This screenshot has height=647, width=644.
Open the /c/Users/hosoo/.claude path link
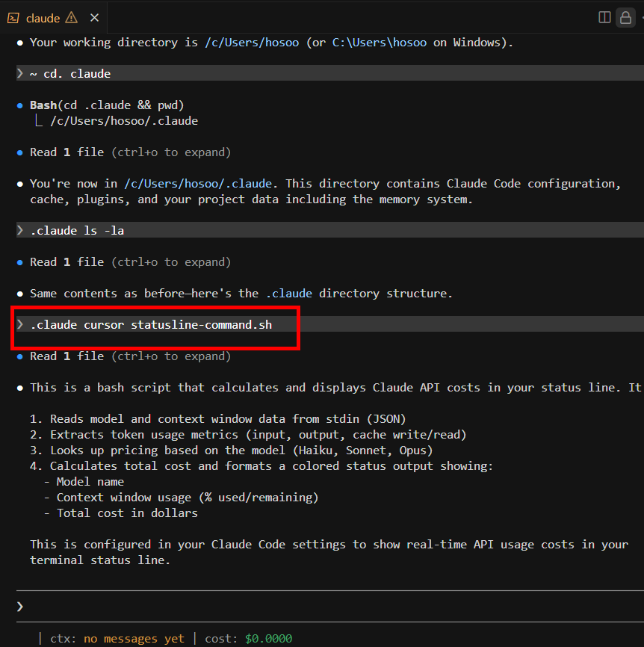point(198,184)
